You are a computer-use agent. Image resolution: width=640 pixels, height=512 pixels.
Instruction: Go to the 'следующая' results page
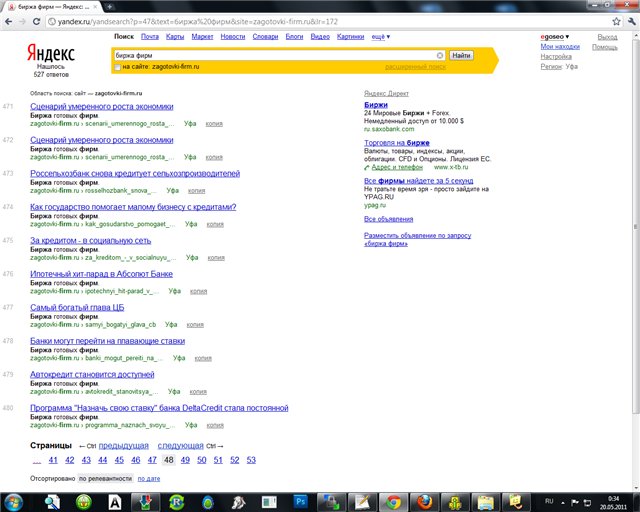(x=180, y=445)
